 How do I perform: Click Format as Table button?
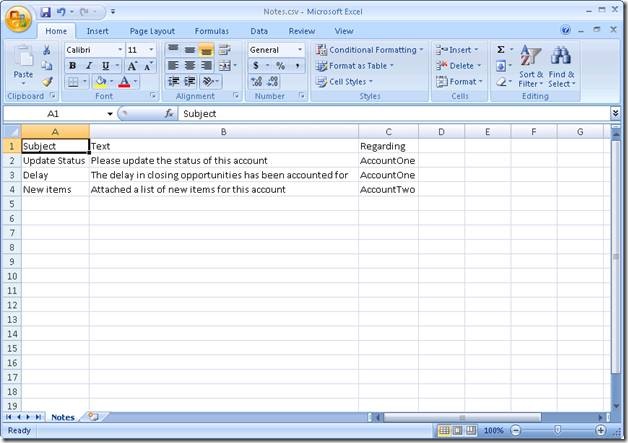point(355,66)
